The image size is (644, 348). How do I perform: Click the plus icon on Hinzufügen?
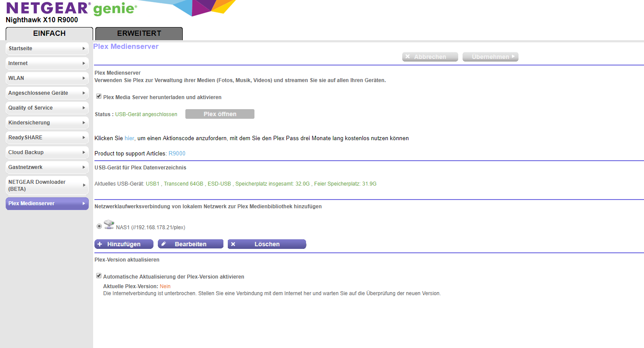point(100,244)
